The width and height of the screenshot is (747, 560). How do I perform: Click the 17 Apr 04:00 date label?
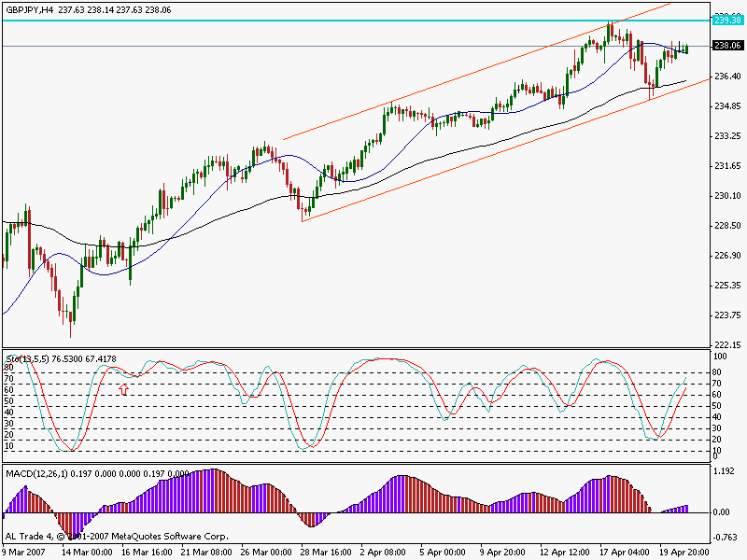pyautogui.click(x=624, y=553)
